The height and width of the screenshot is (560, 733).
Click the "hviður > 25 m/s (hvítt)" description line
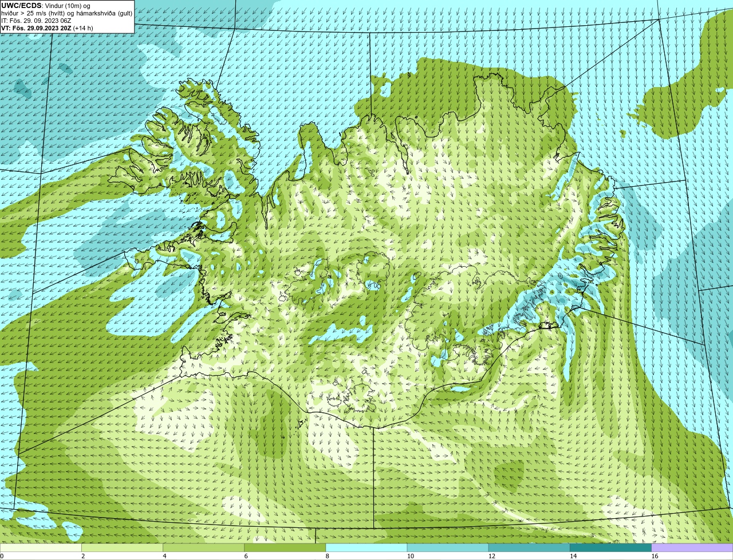point(67,13)
